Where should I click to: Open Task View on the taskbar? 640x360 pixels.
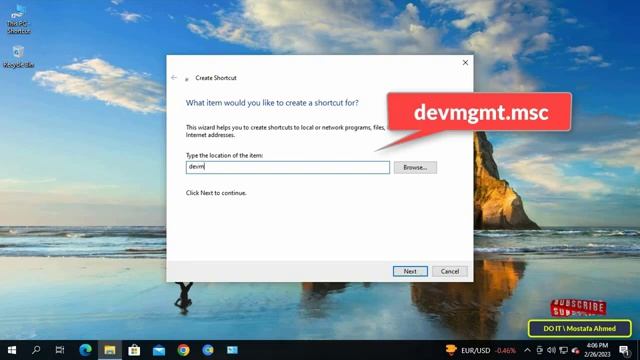pos(60,350)
